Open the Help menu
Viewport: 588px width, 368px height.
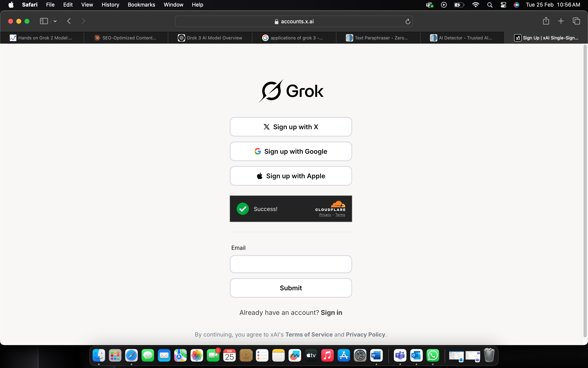(x=197, y=5)
